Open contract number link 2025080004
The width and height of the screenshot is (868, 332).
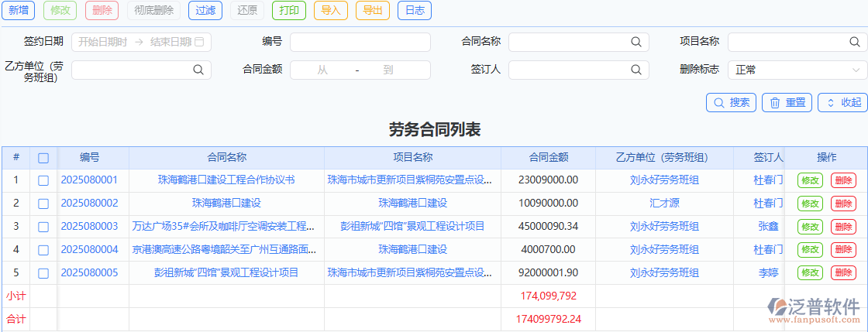point(89,250)
